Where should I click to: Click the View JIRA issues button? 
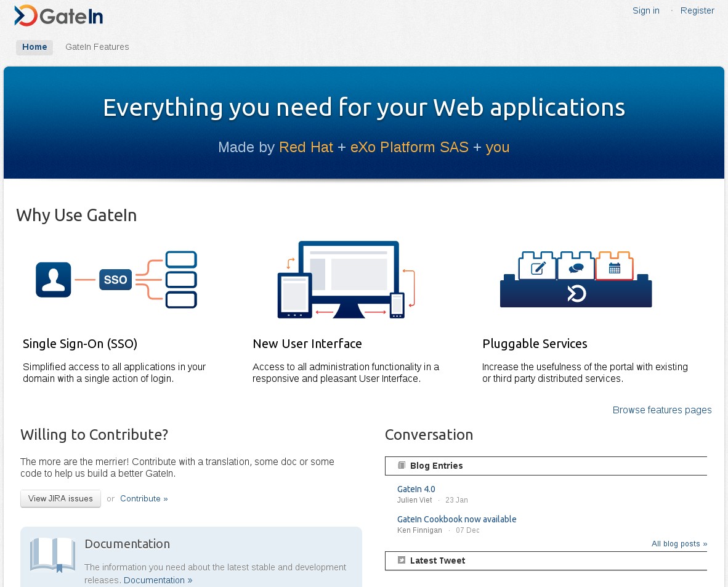60,498
